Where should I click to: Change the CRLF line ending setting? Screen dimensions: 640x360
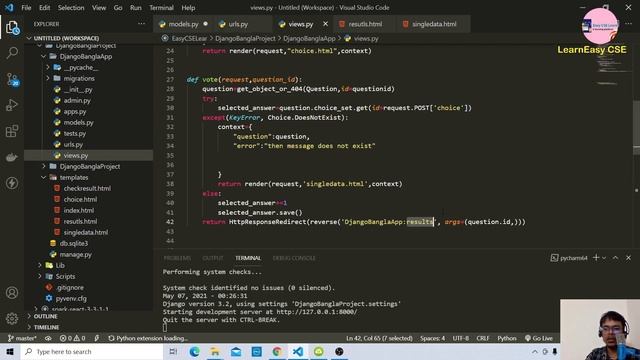pos(482,338)
